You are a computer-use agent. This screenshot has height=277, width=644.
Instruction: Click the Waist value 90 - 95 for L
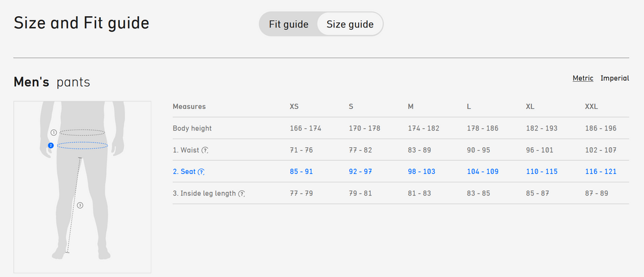[x=479, y=150]
